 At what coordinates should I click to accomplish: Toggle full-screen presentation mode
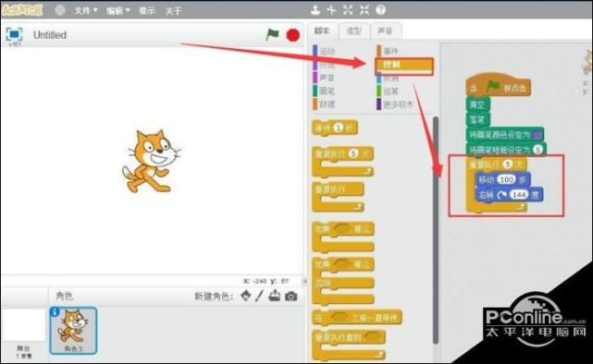point(14,34)
